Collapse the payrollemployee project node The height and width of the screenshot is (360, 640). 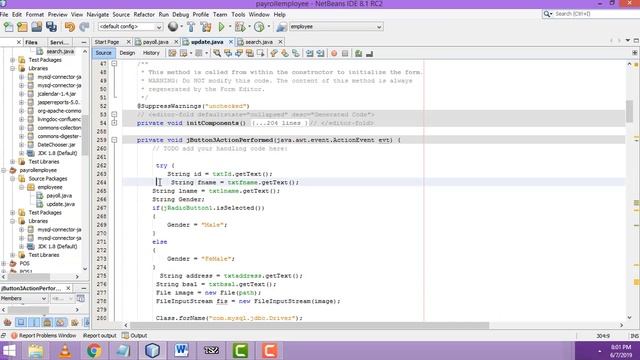(4, 170)
